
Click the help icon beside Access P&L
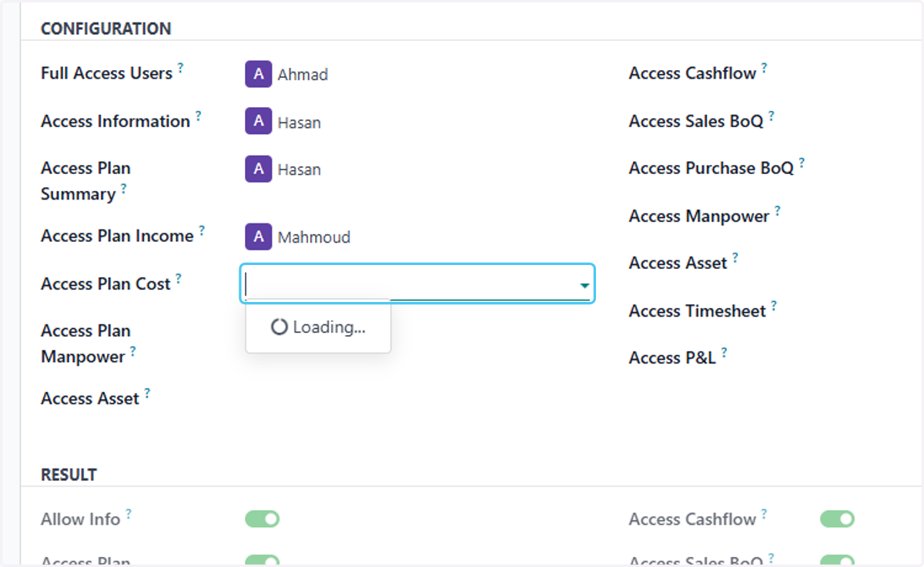click(x=724, y=353)
